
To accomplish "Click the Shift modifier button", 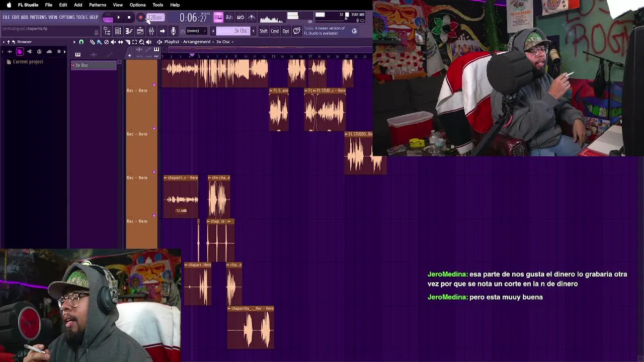I will tap(264, 31).
